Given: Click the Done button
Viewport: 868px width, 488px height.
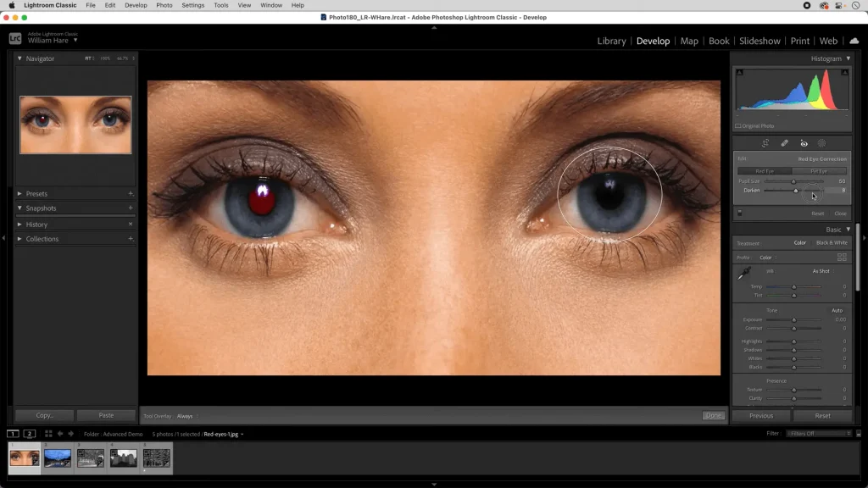Looking at the screenshot, I should [713, 415].
